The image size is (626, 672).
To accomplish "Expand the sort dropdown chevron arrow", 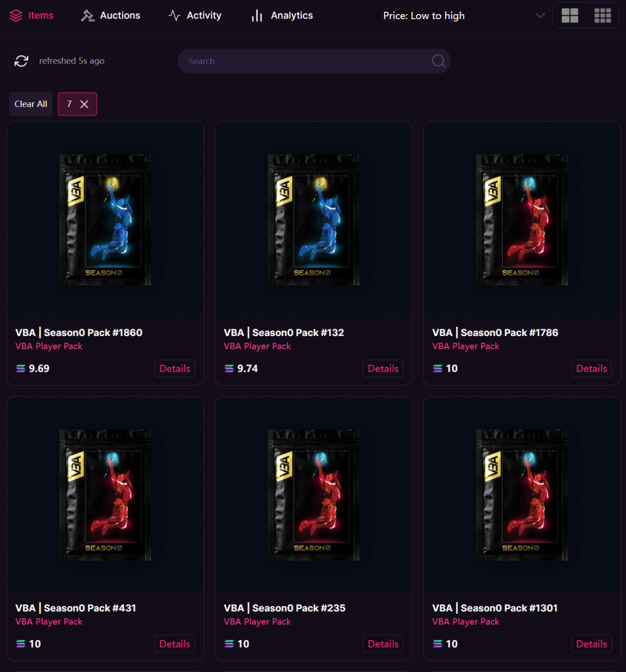I will [x=540, y=16].
